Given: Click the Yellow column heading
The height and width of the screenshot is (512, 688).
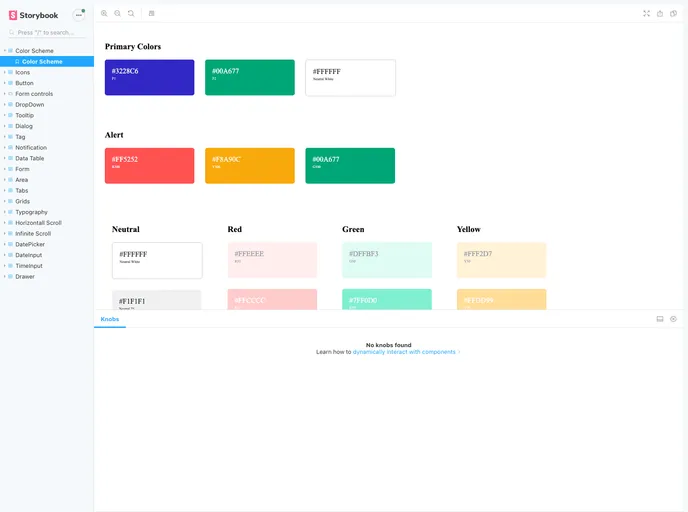Looking at the screenshot, I should (469, 229).
